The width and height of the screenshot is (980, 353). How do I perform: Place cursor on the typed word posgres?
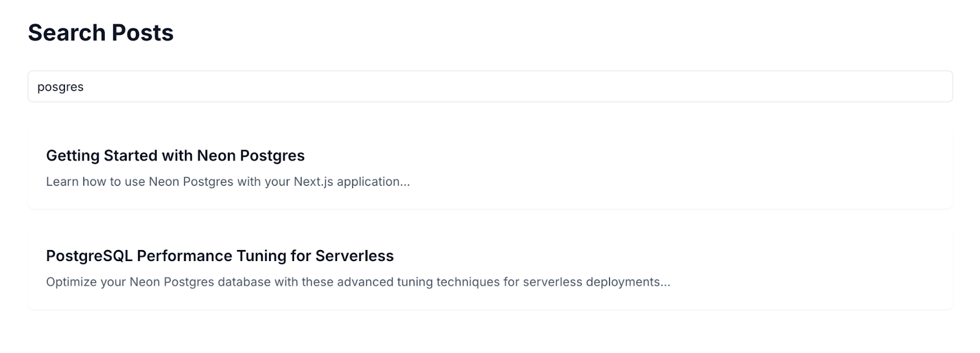coord(61,87)
